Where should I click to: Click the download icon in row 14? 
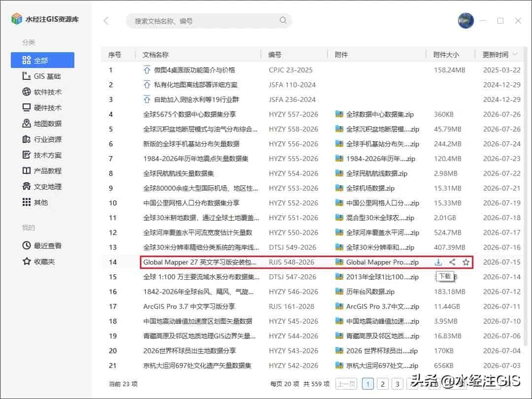[438, 262]
